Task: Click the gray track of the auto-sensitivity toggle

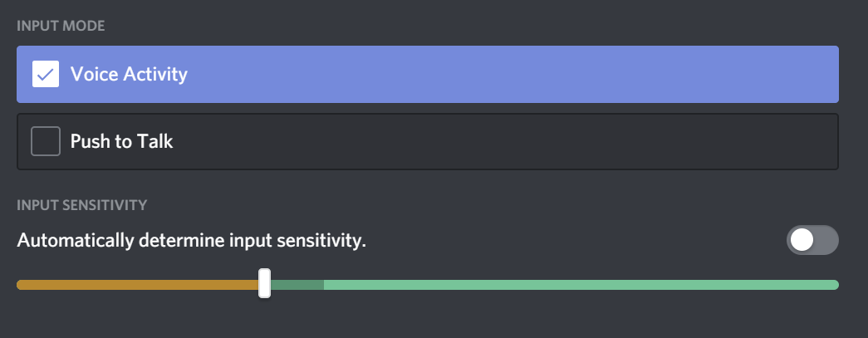Action: (x=827, y=240)
